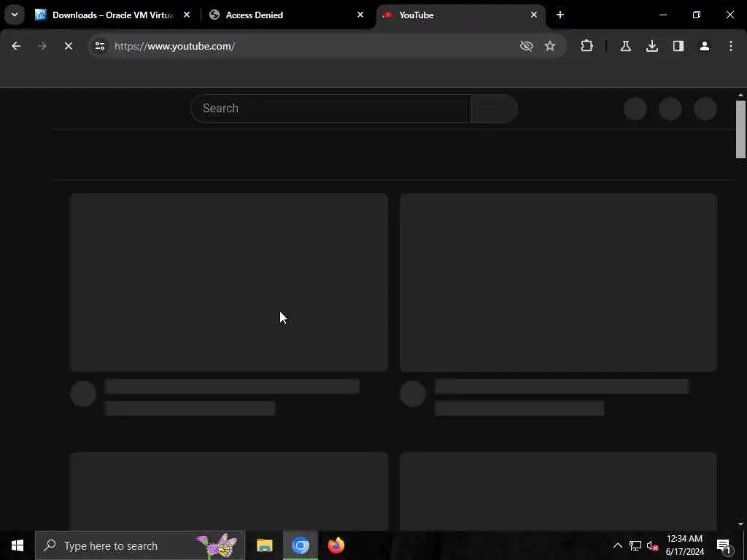Toggle the browser side panel
This screenshot has height=560, width=747.
pyautogui.click(x=678, y=46)
